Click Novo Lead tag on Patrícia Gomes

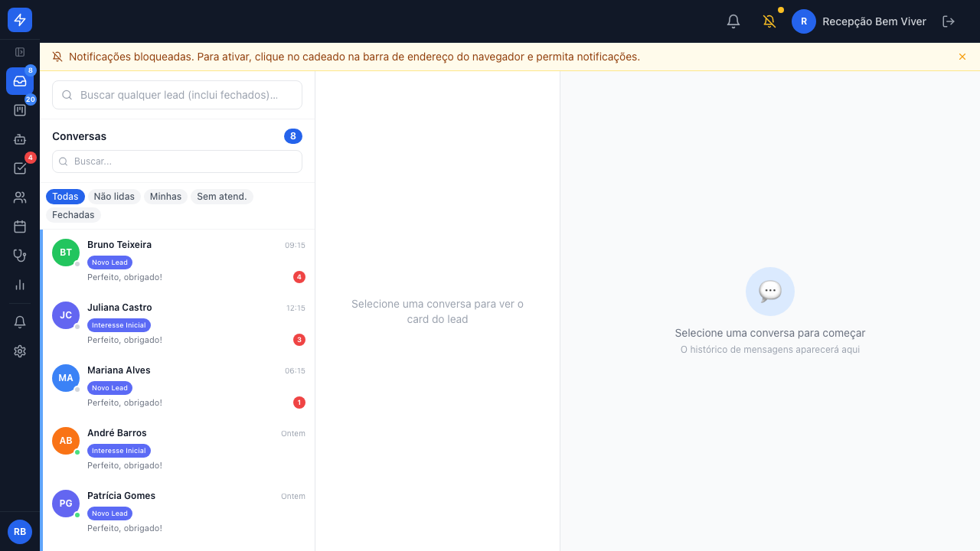[x=109, y=514]
